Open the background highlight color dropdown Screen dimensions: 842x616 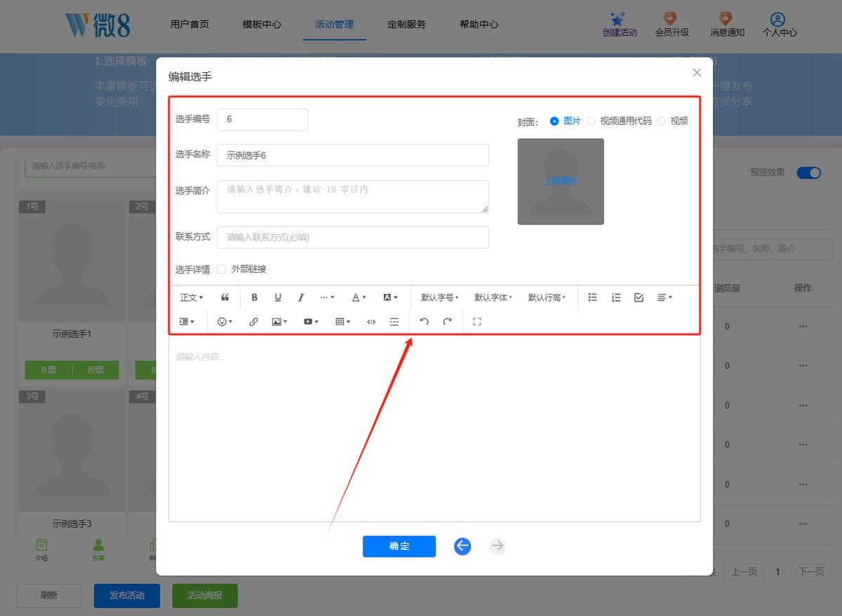(390, 297)
